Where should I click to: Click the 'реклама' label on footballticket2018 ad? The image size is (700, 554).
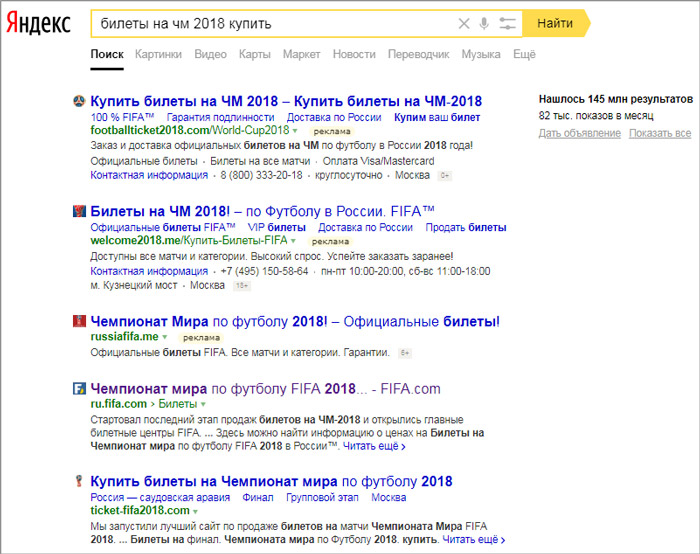click(x=332, y=131)
